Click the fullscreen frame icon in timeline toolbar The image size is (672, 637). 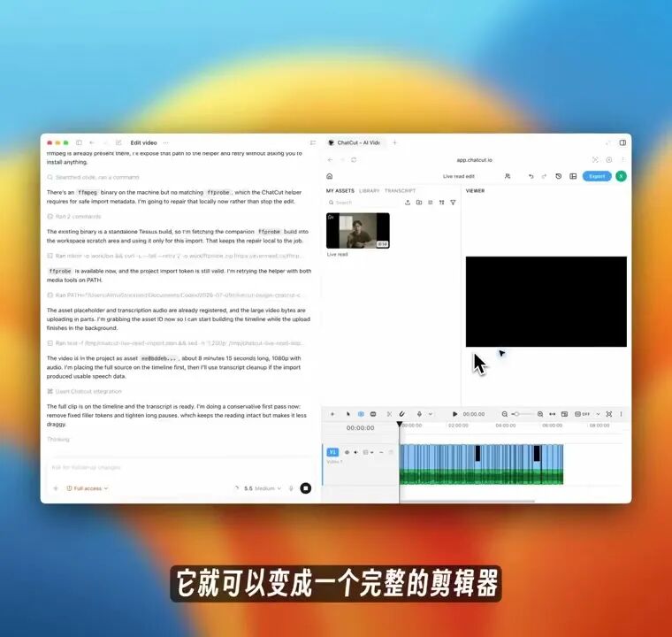pyautogui.click(x=609, y=414)
